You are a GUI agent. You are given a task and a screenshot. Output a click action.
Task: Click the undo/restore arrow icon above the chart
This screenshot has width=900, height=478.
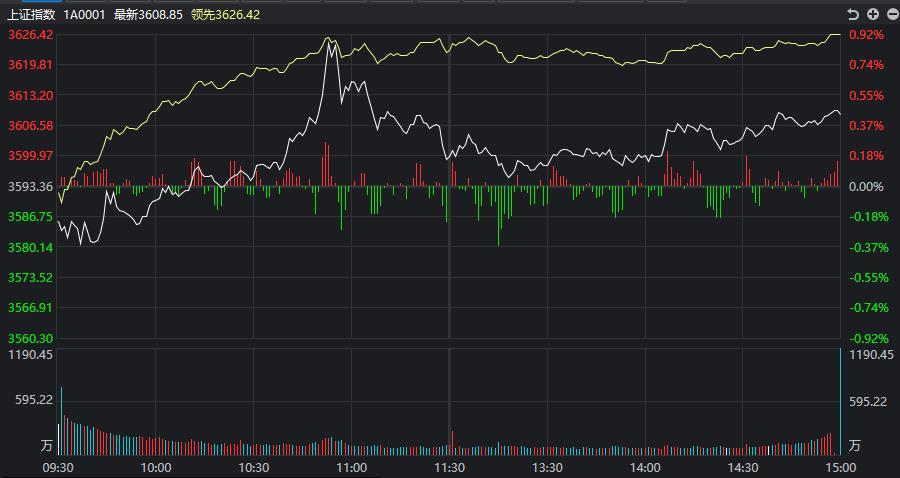click(854, 14)
